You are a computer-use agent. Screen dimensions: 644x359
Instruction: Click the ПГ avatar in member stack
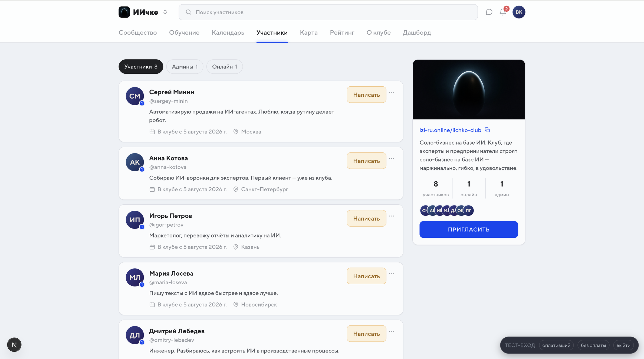click(469, 210)
